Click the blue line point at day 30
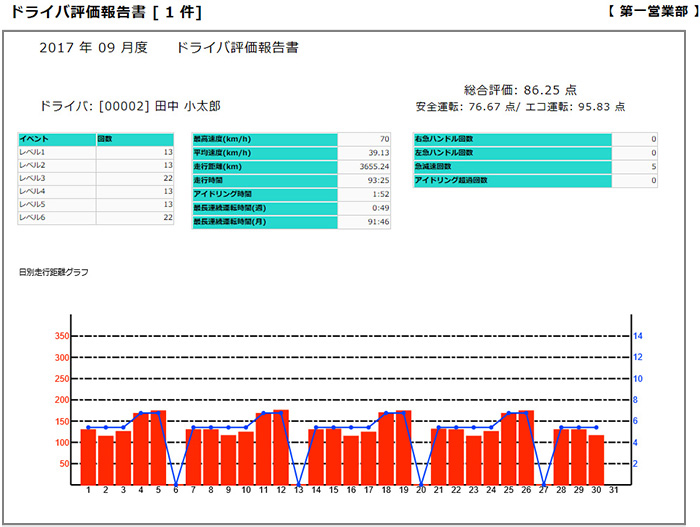700x527 pixels. tap(596, 427)
